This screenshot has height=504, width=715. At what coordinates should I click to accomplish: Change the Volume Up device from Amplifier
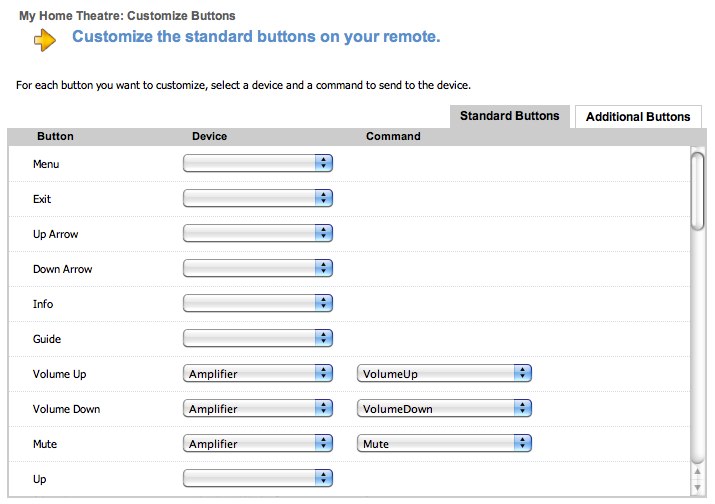(258, 373)
